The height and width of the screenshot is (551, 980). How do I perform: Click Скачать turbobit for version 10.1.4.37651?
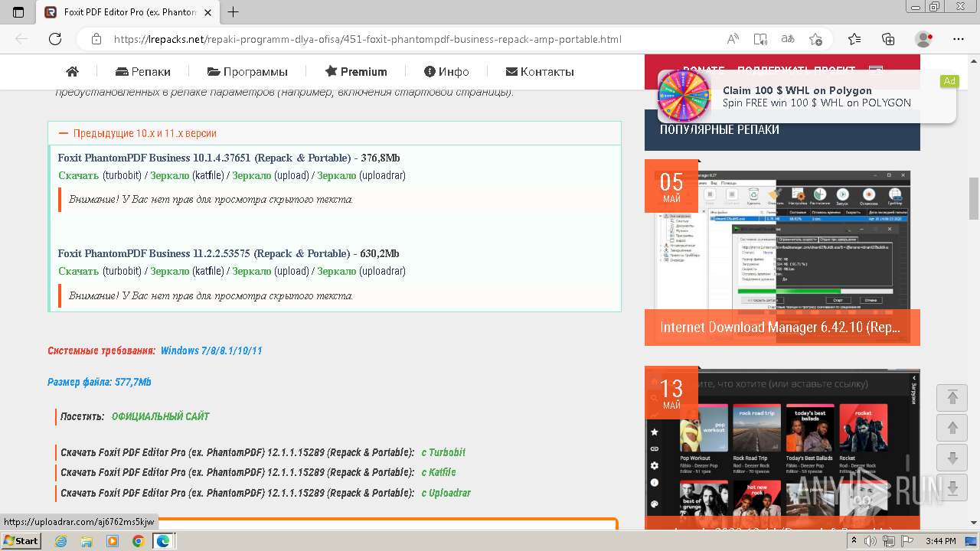[79, 175]
